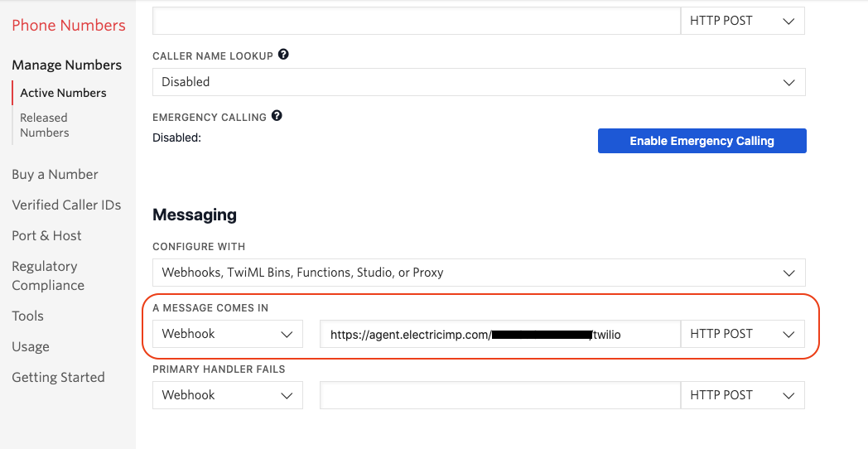Focus the empty URL field at the top
Image resolution: width=868 pixels, height=449 pixels.
coord(417,21)
